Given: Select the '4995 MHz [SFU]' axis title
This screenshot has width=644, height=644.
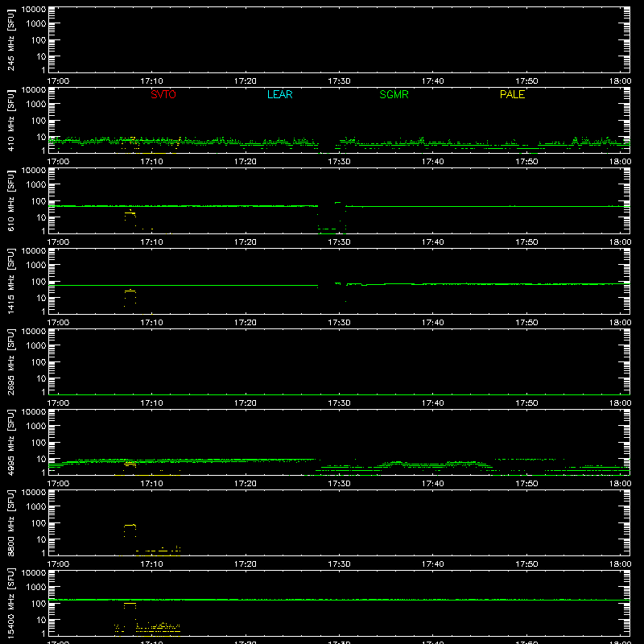Looking at the screenshot, I should click(x=11, y=443).
